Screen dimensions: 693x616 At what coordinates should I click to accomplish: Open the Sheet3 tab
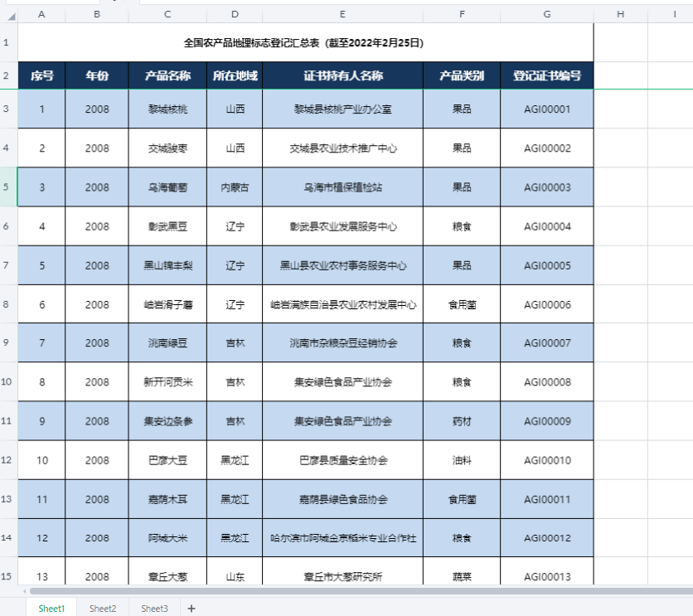click(x=154, y=609)
